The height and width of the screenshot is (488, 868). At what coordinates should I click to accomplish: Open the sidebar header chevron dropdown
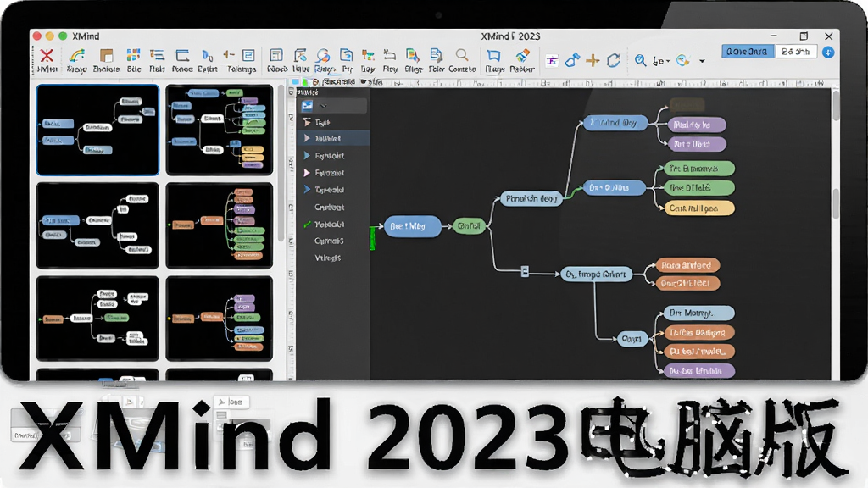coord(323,106)
